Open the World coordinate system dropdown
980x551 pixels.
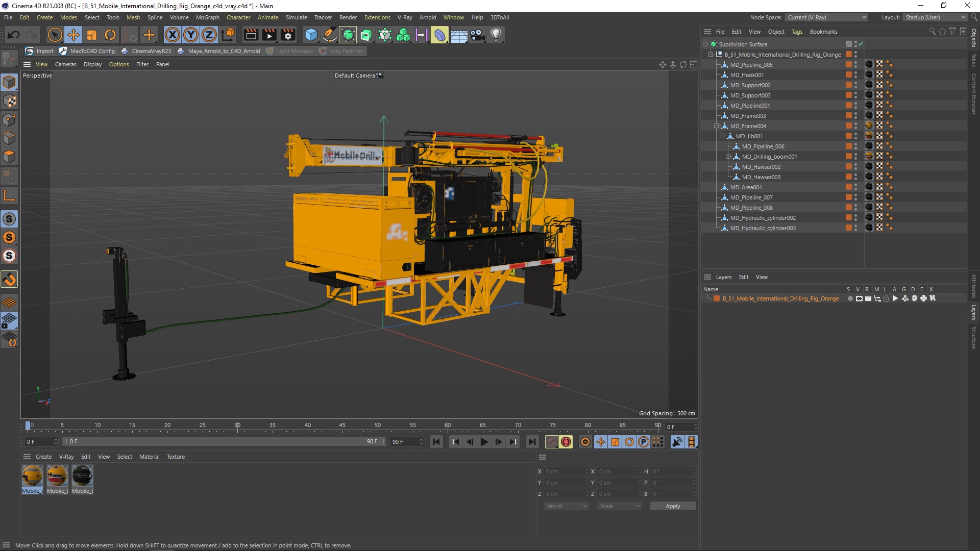point(566,506)
